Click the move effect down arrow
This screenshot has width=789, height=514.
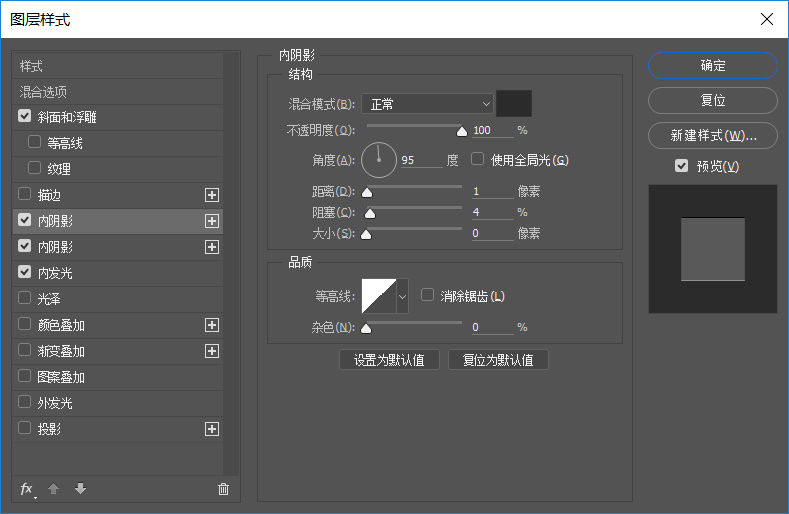(x=80, y=489)
